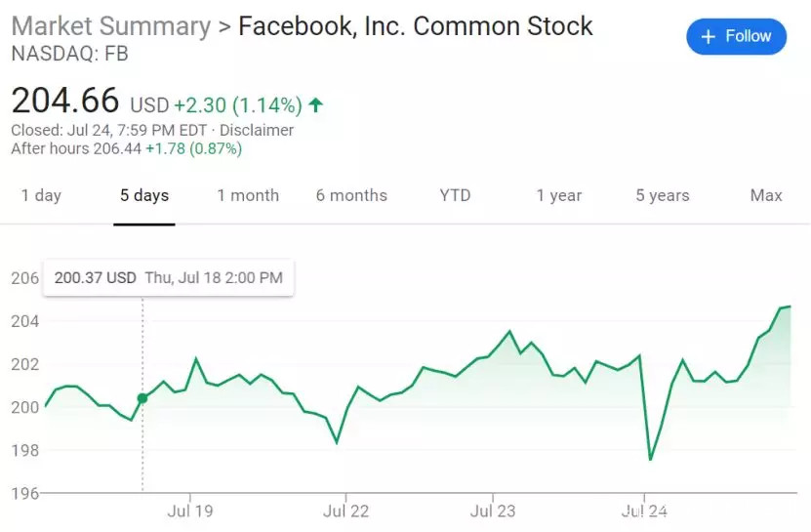The height and width of the screenshot is (532, 811).
Task: Click the plus icon on Follow button
Action: click(710, 37)
